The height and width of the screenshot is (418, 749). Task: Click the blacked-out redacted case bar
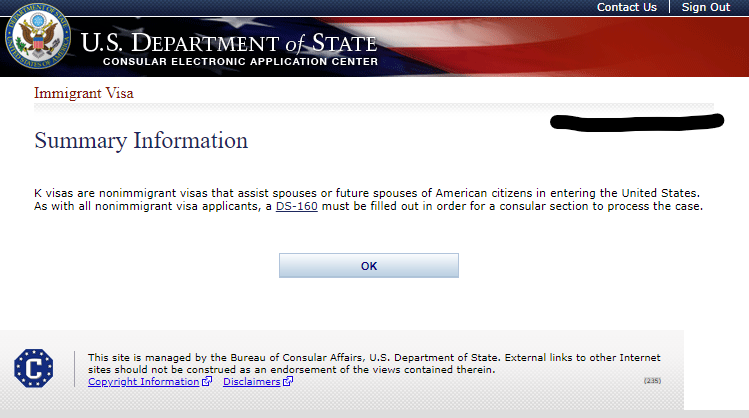[637, 122]
